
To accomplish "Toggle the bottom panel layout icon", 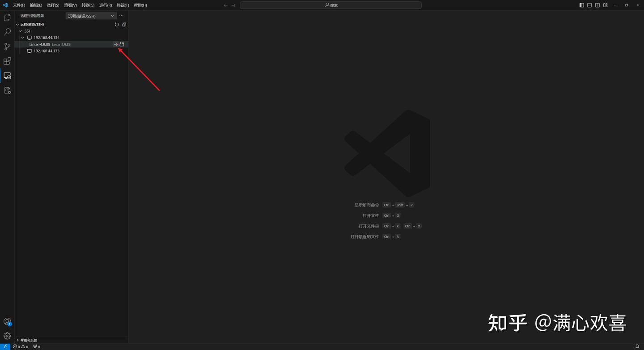I will click(x=589, y=5).
